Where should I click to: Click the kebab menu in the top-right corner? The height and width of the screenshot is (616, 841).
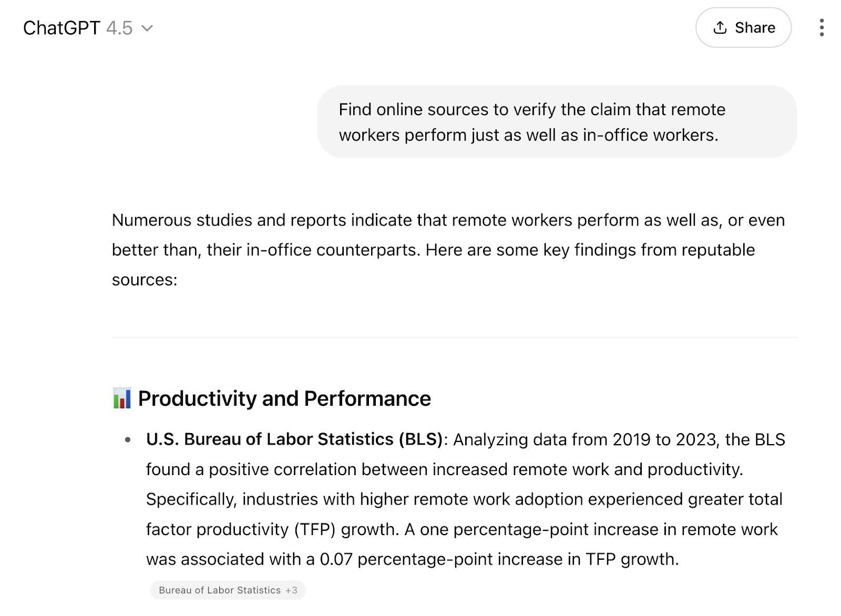tap(822, 27)
